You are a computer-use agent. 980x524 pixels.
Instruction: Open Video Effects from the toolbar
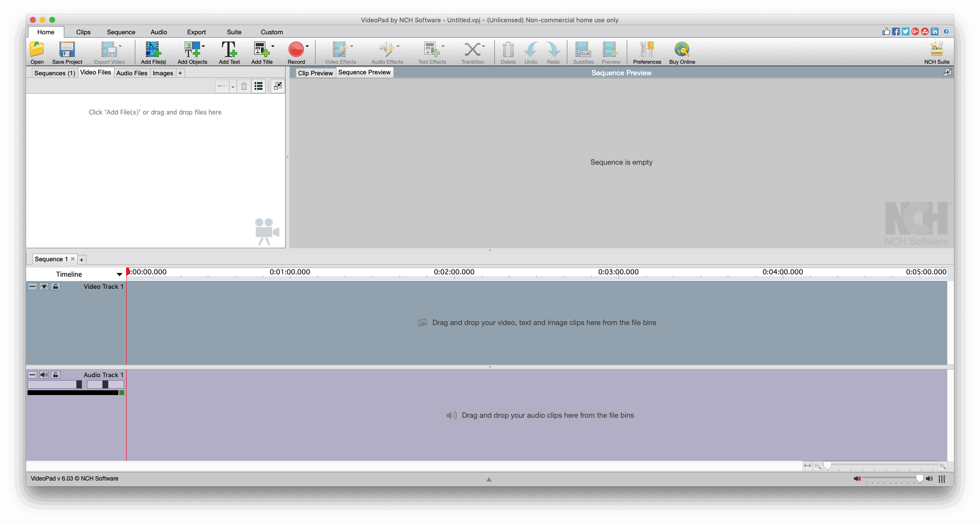point(340,52)
